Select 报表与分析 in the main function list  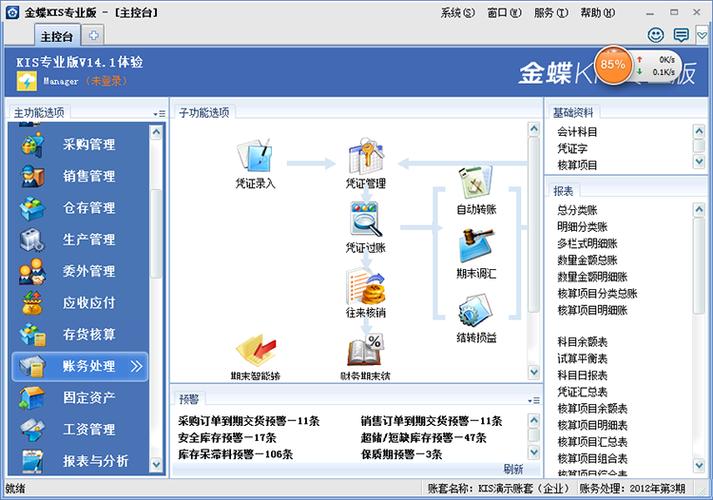click(80, 461)
